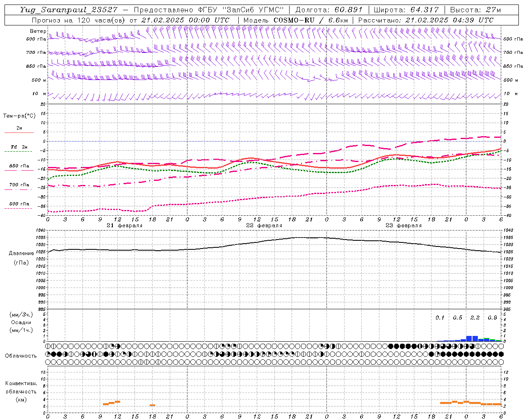Click the Широта: 64.317 header field
The width and height of the screenshot is (525, 420).
[406, 9]
